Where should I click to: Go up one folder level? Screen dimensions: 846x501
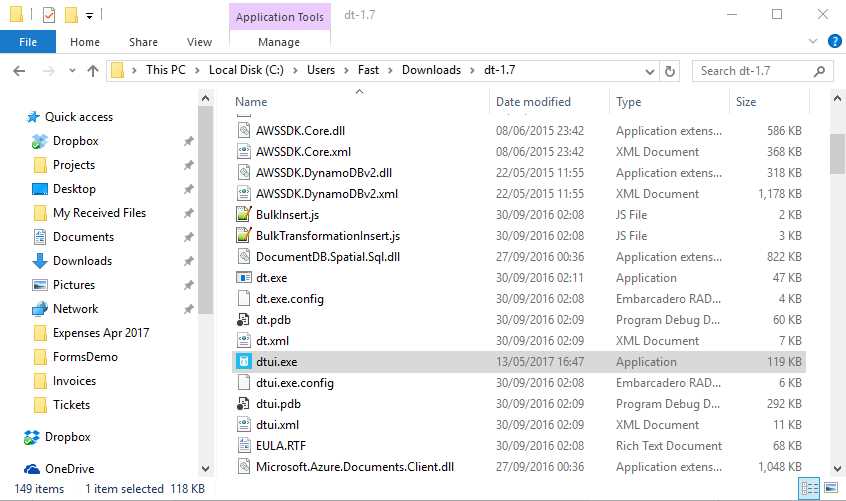point(93,71)
